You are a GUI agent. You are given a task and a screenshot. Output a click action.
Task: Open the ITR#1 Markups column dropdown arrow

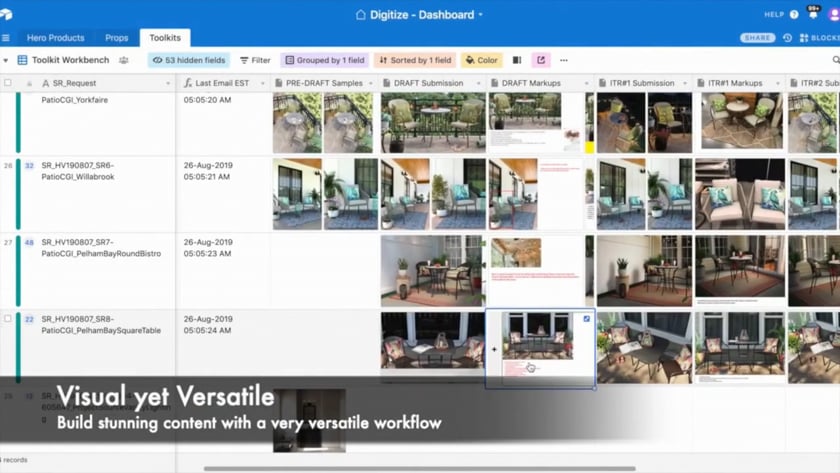[x=777, y=84]
